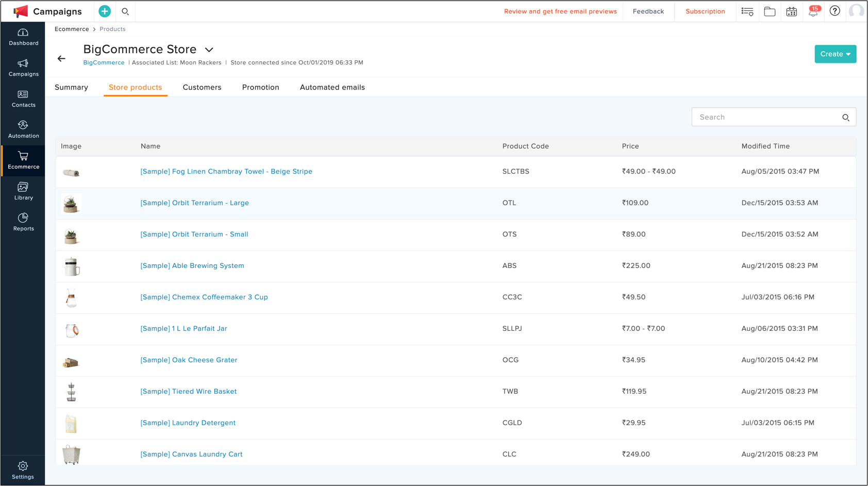Screen dimensions: 868x486
Task: Switch to the Customers tab
Action: 202,87
